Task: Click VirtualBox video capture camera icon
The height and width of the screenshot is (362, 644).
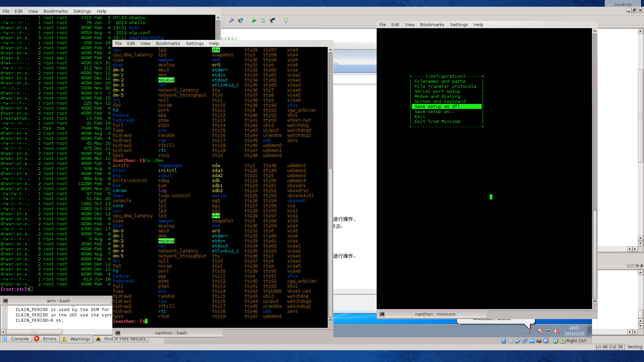Action: point(539,341)
